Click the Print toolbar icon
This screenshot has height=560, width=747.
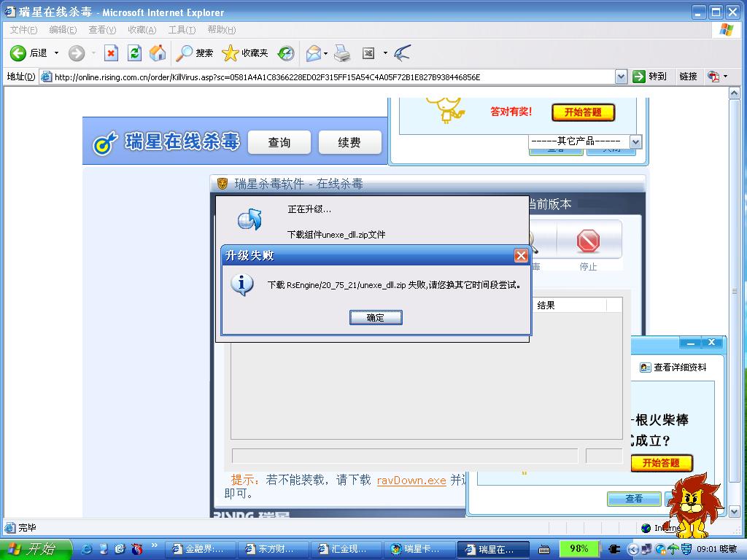pyautogui.click(x=342, y=52)
